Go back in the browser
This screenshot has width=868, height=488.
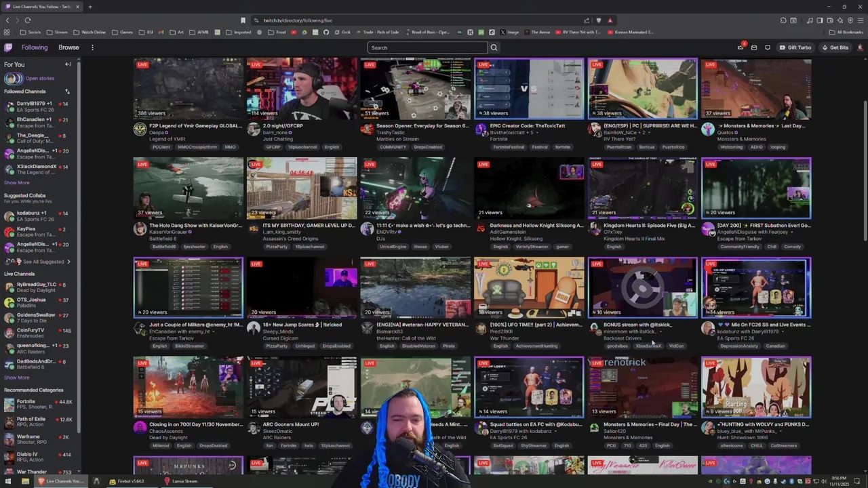click(7, 20)
